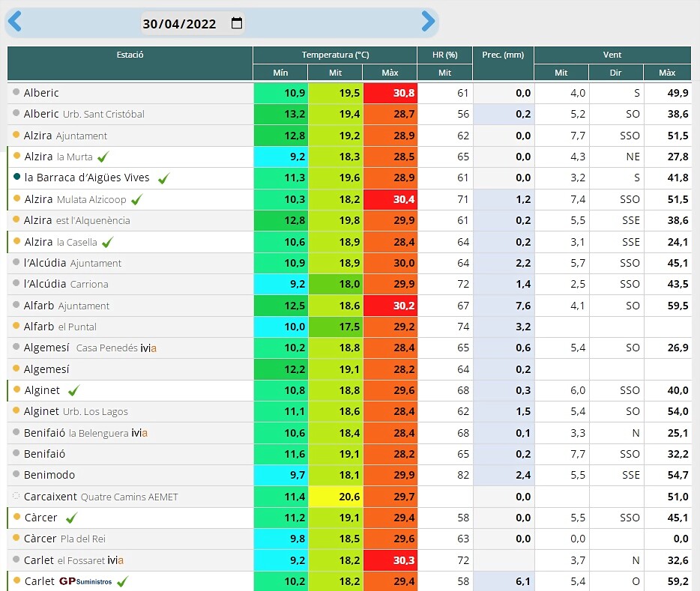Screen dimensions: 700x591
Task: Go to the next day with right arrow
Action: pyautogui.click(x=428, y=21)
